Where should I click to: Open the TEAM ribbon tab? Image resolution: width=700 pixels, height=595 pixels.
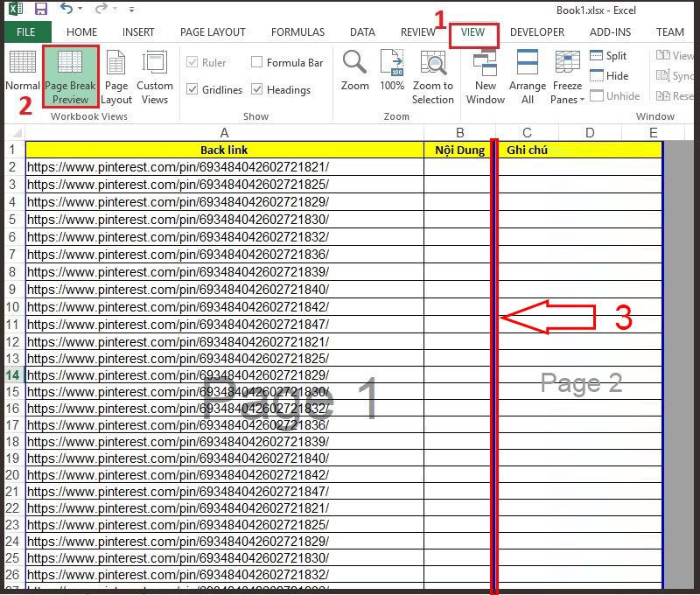coord(669,32)
